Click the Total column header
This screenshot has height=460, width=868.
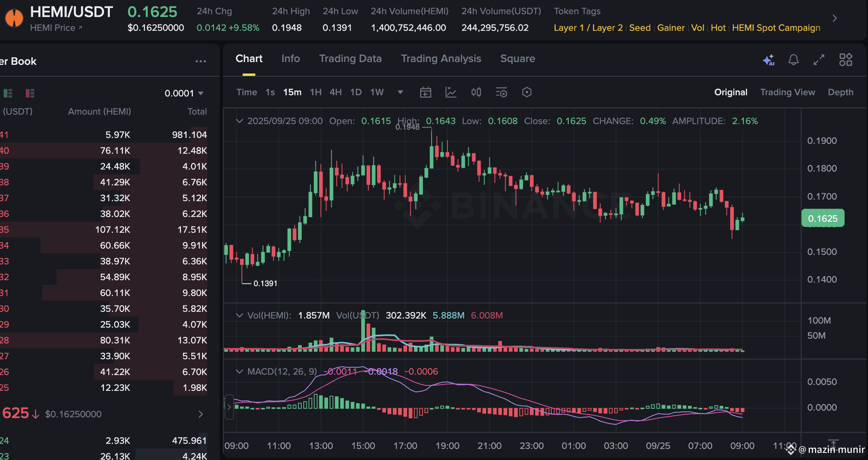pos(197,112)
